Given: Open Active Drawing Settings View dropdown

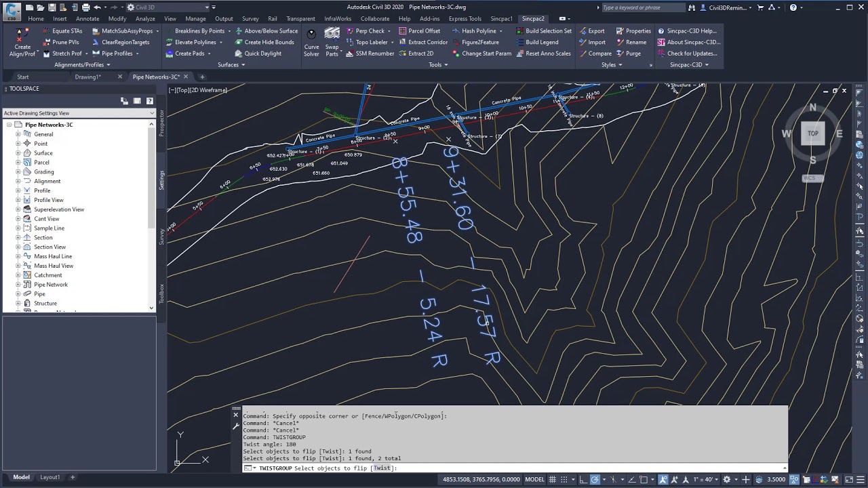Looking at the screenshot, I should (79, 113).
